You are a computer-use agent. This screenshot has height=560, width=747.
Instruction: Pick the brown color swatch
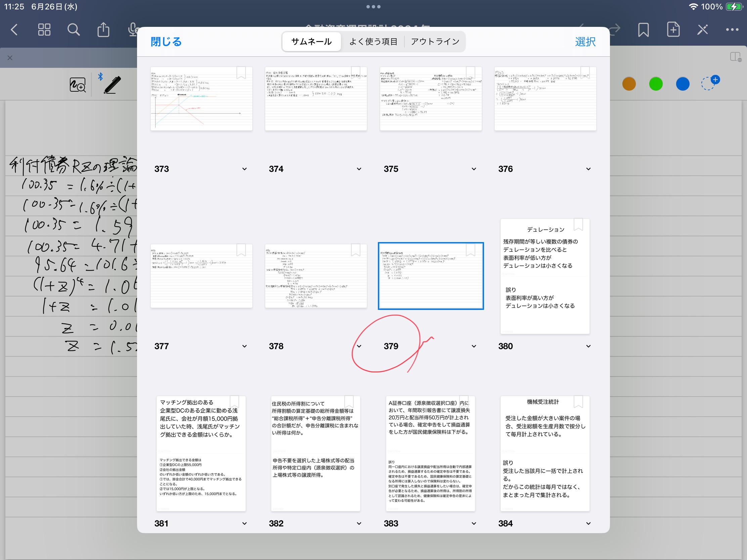[x=629, y=84]
